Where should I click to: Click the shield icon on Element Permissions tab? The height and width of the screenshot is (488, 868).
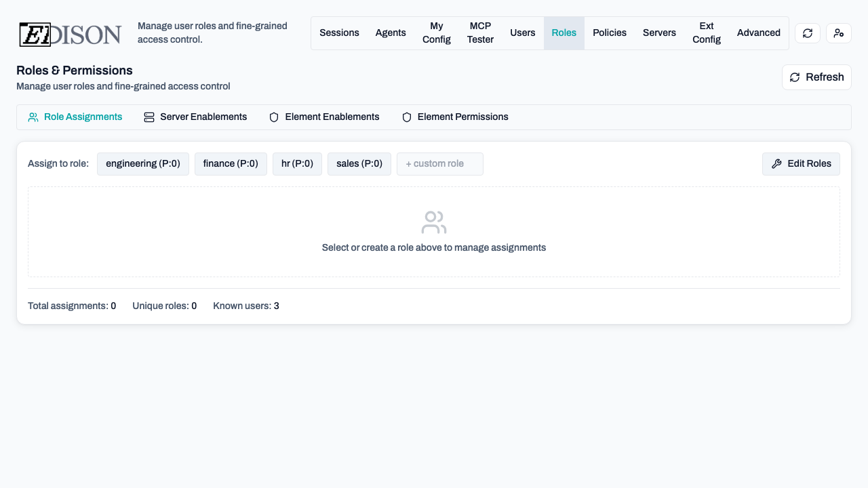click(x=406, y=117)
